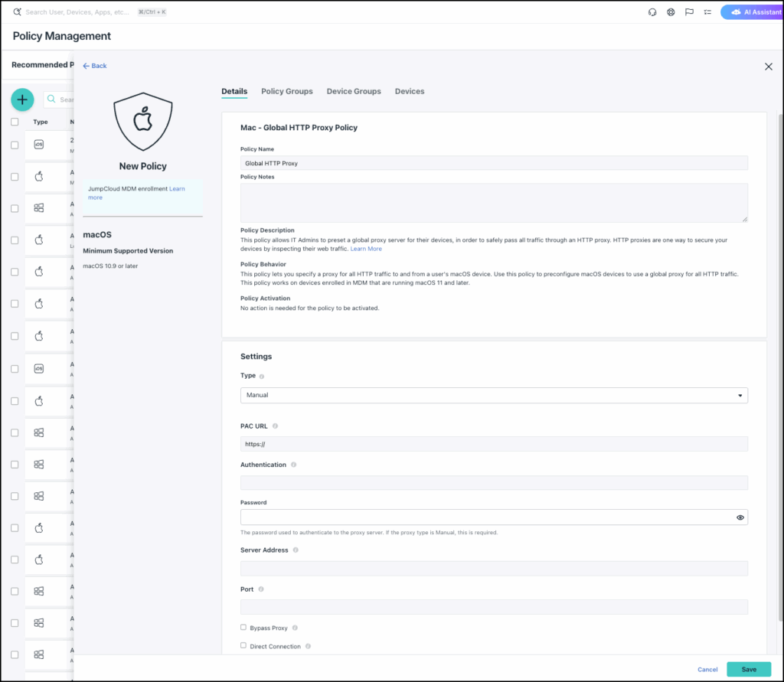Enable the Bypass Proxy checkbox

tap(243, 628)
